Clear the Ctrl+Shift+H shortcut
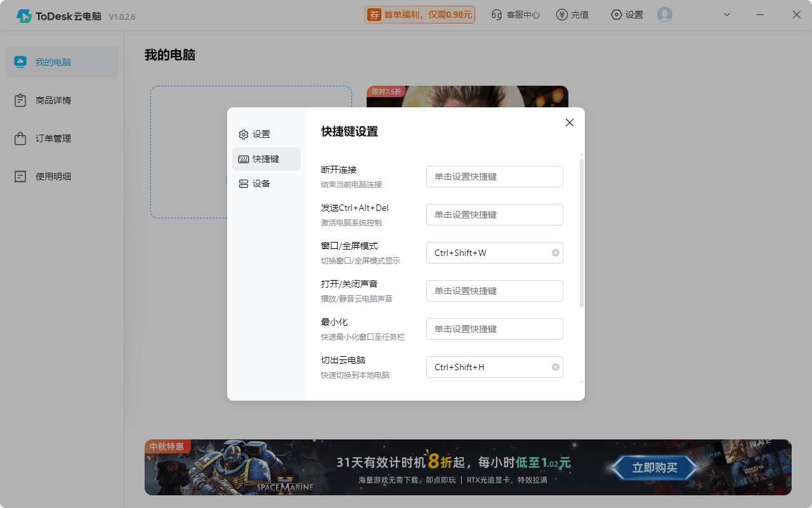The width and height of the screenshot is (812, 508). click(x=555, y=366)
